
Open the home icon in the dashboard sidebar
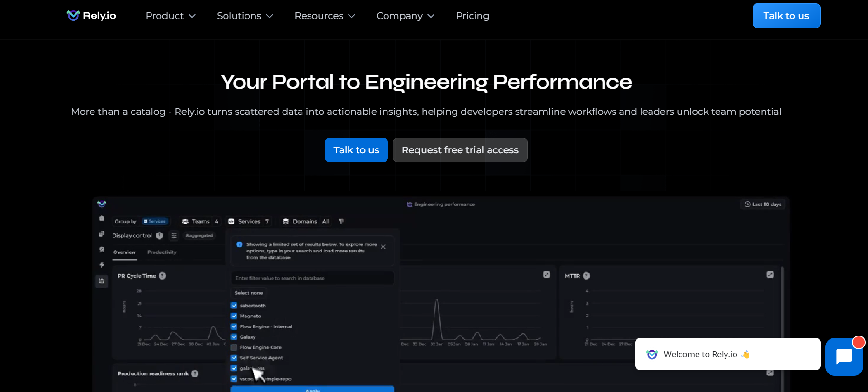click(101, 218)
